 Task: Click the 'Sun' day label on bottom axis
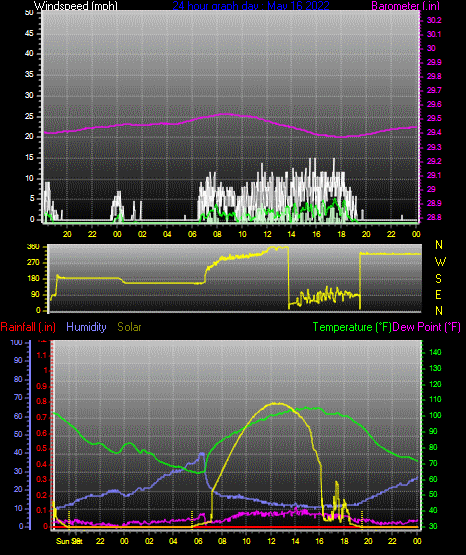pos(62,541)
